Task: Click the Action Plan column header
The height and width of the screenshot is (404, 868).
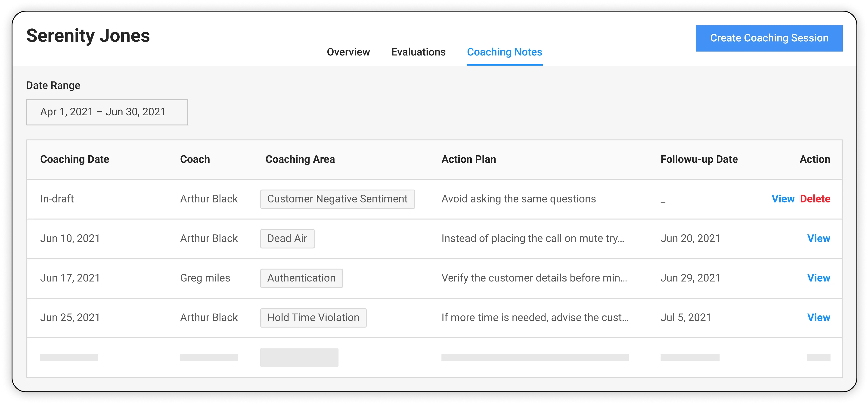Action: (x=468, y=159)
